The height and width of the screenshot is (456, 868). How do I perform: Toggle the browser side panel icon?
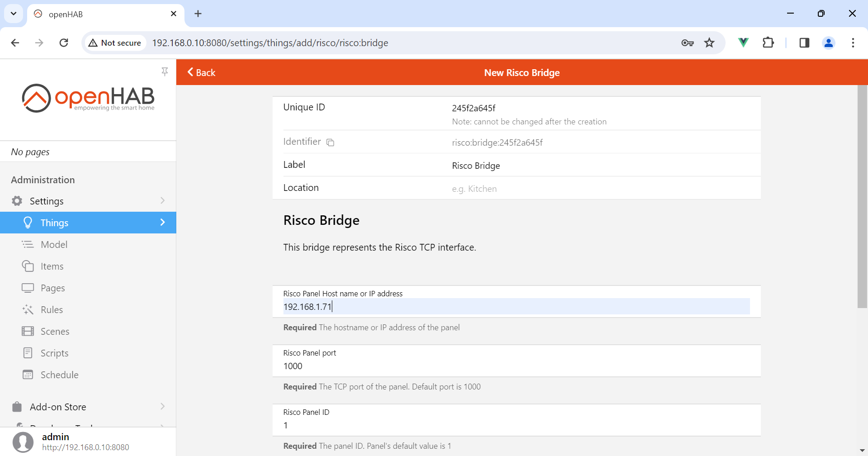point(804,43)
